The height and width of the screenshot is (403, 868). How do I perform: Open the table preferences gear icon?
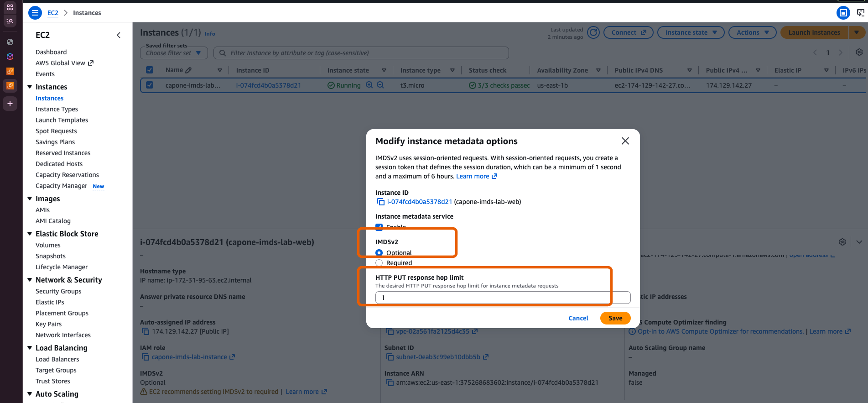859,52
